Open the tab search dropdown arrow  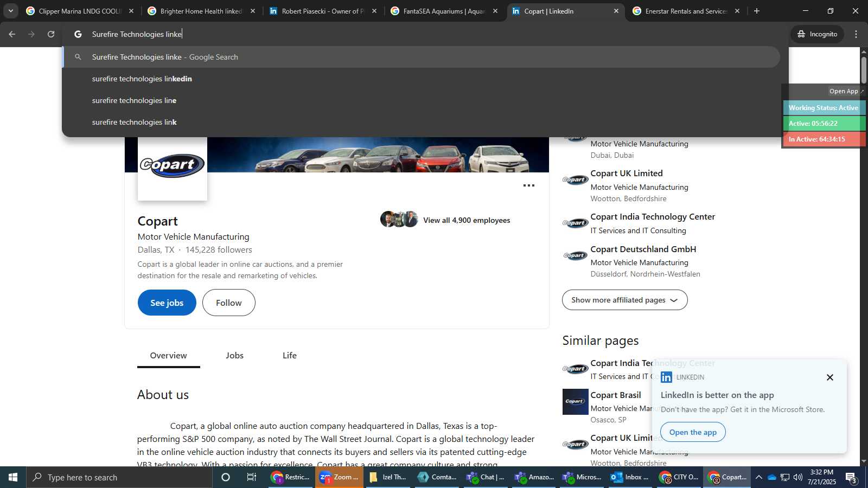pos(11,11)
